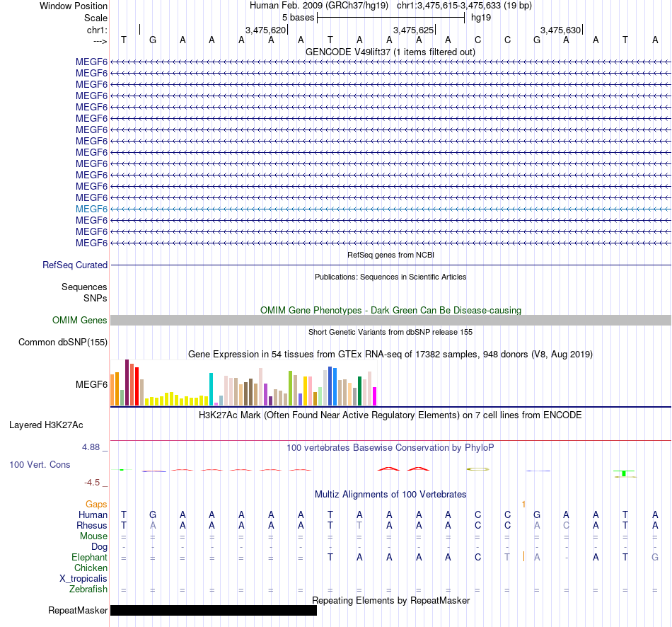Image resolution: width=672 pixels, height=627 pixels.
Task: Select the Dog alignment row label
Action: click(99, 547)
